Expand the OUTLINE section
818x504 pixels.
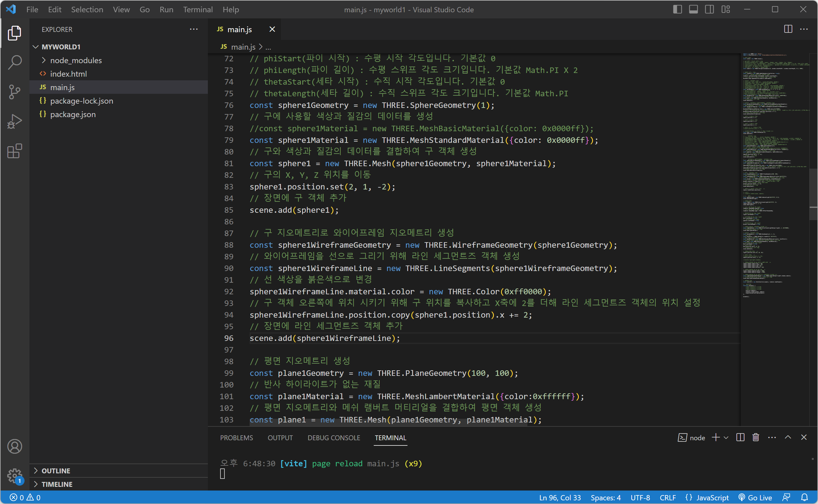(x=56, y=471)
